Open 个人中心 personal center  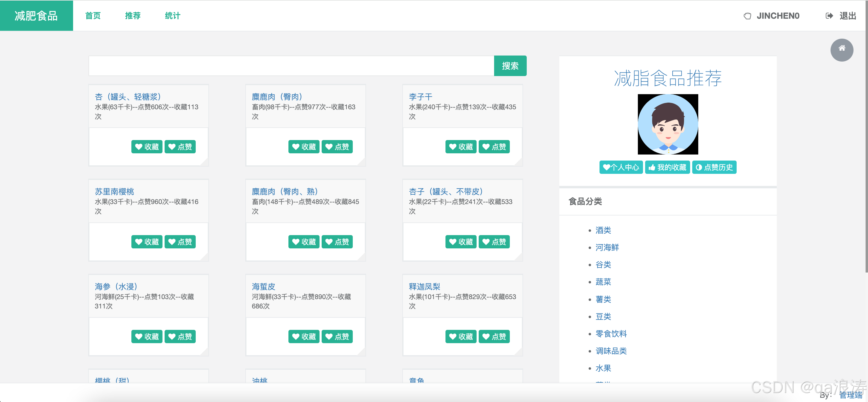[621, 167]
